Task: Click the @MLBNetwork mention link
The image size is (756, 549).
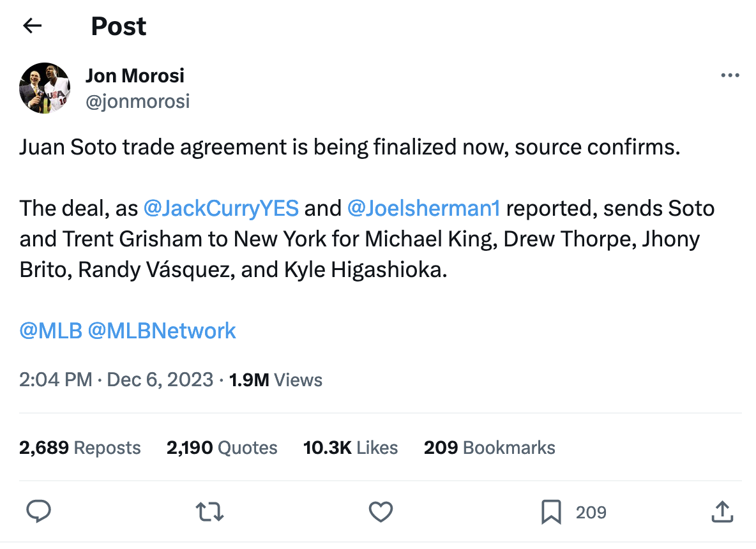Action: point(162,331)
